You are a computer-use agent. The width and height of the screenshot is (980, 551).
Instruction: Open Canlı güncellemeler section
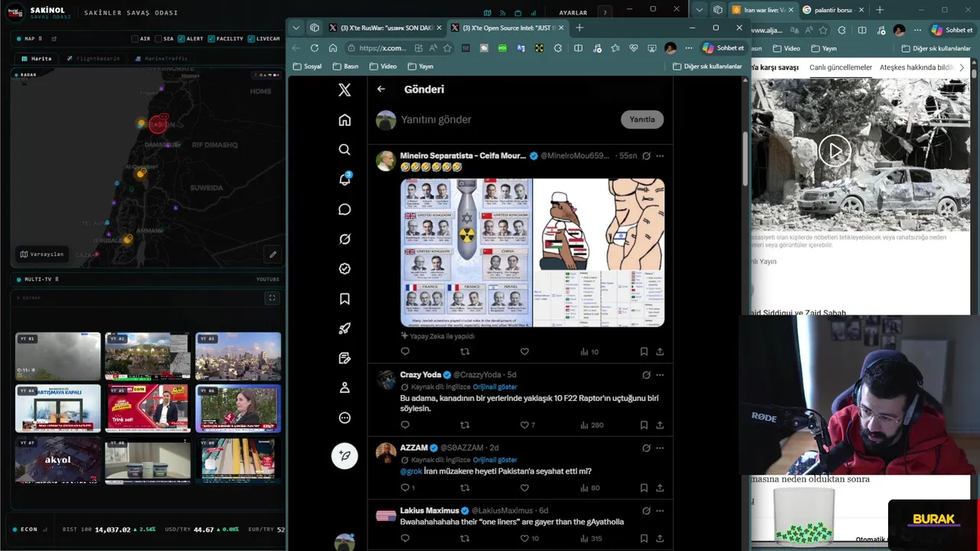841,67
